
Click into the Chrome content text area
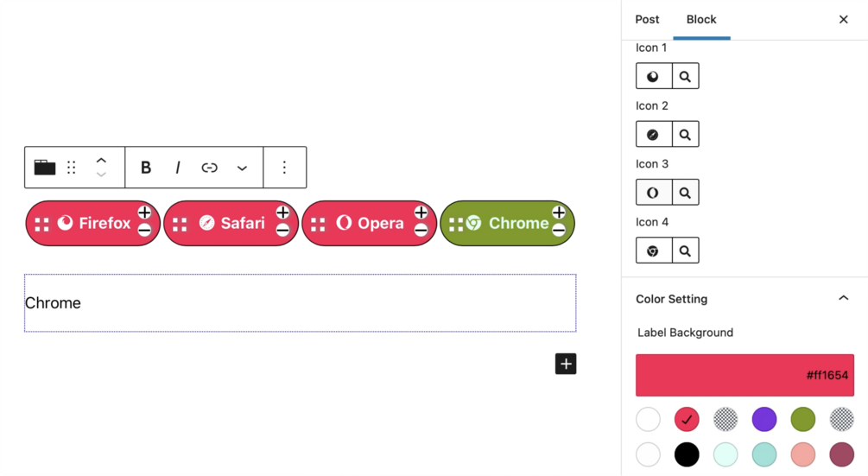click(300, 302)
